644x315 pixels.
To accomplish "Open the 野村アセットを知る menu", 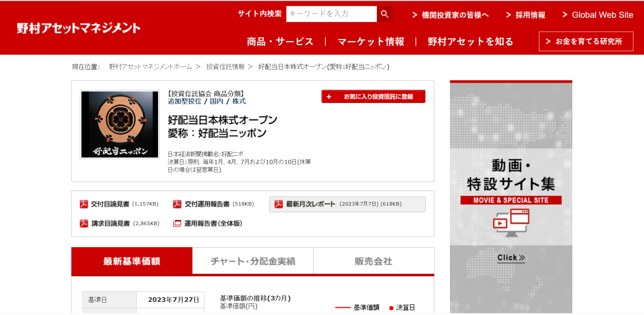I will click(470, 42).
